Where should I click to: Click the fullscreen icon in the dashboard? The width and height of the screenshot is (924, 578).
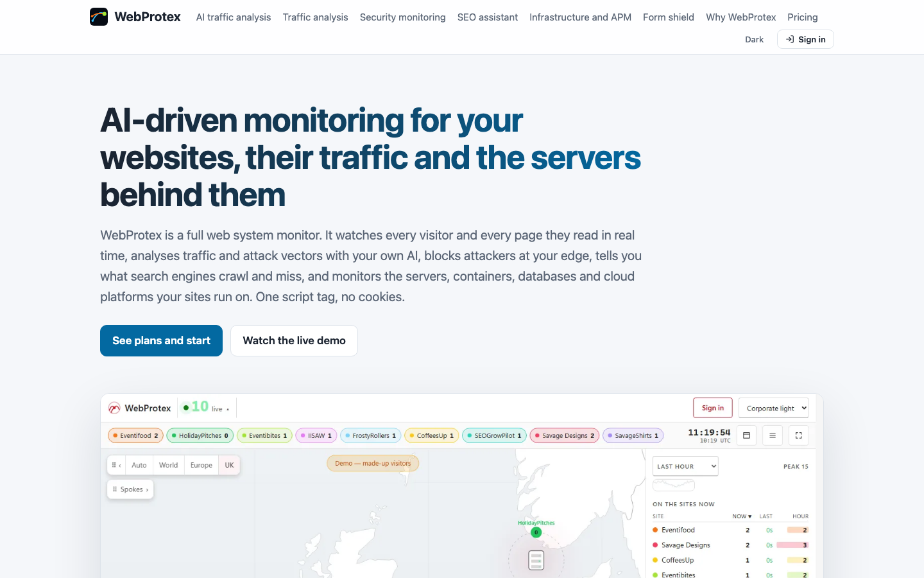click(798, 435)
